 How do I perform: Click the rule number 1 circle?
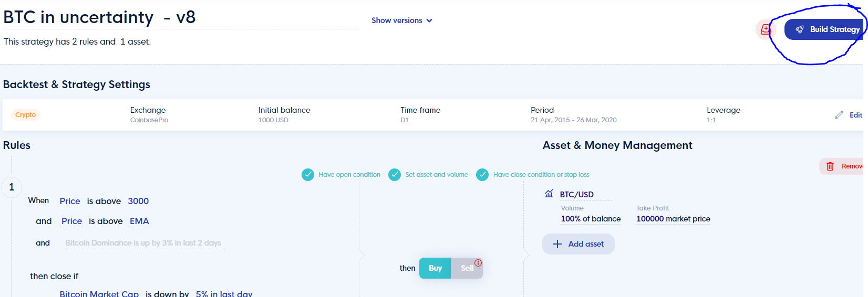pyautogui.click(x=12, y=187)
